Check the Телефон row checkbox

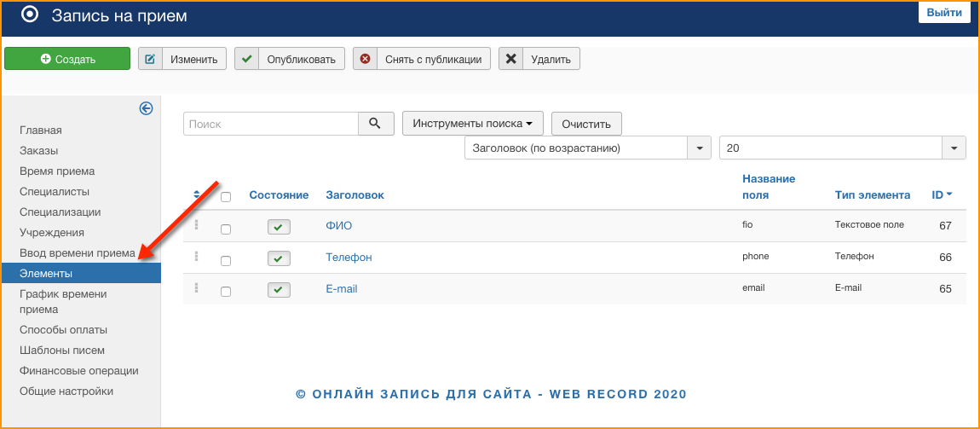[226, 261]
